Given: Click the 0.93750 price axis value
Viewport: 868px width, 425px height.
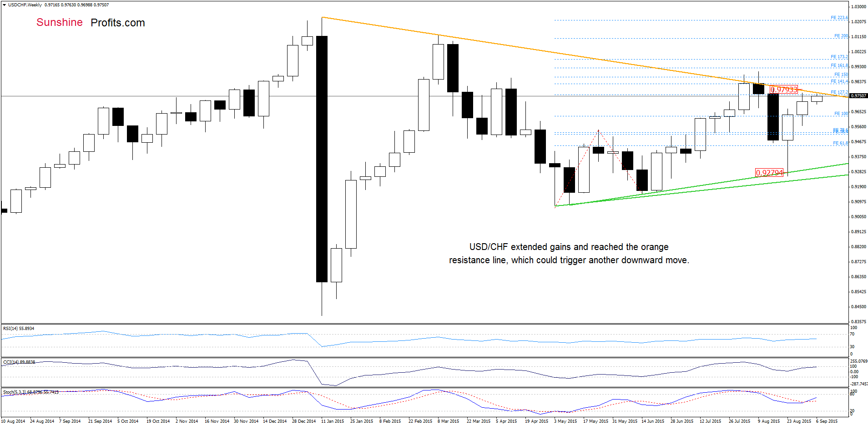Looking at the screenshot, I should 858,157.
